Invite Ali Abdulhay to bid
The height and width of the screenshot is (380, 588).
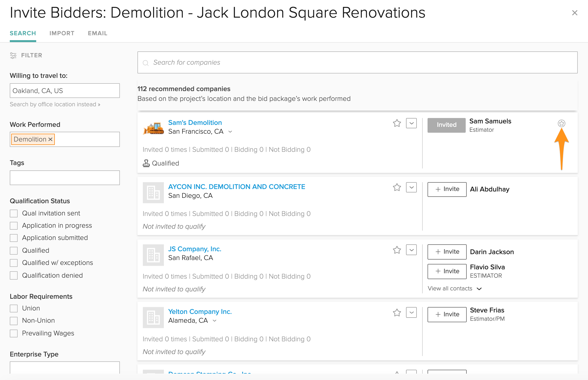point(447,189)
